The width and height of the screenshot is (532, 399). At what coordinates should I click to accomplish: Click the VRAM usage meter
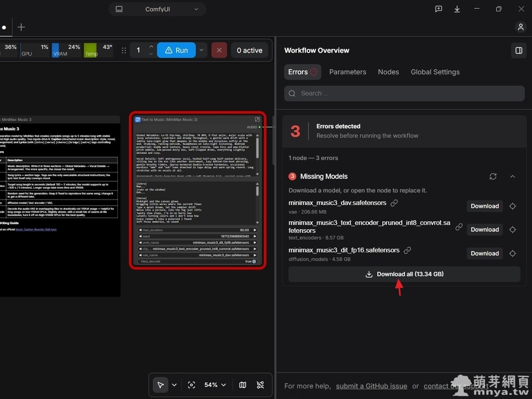pyautogui.click(x=66, y=50)
